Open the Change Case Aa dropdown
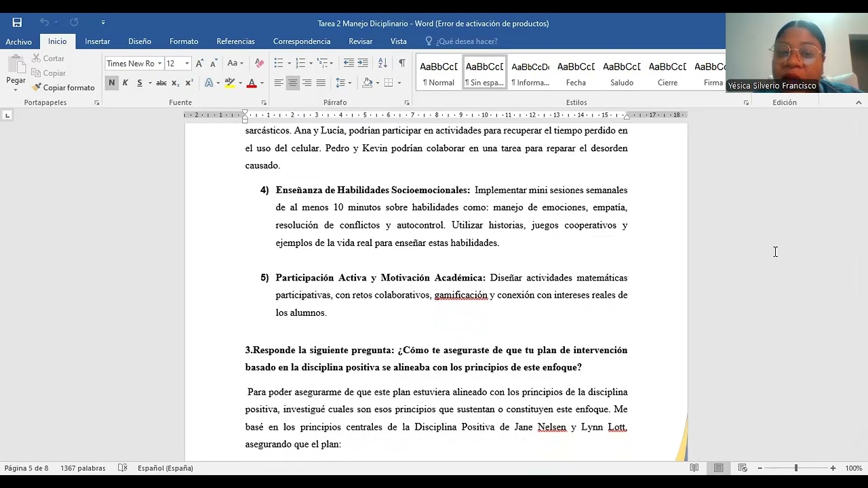 [235, 63]
